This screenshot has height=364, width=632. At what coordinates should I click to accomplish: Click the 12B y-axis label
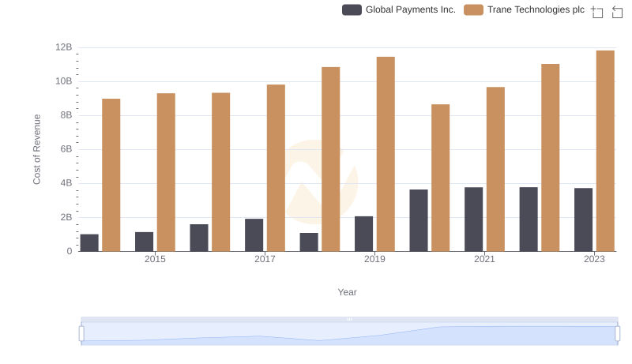click(64, 47)
